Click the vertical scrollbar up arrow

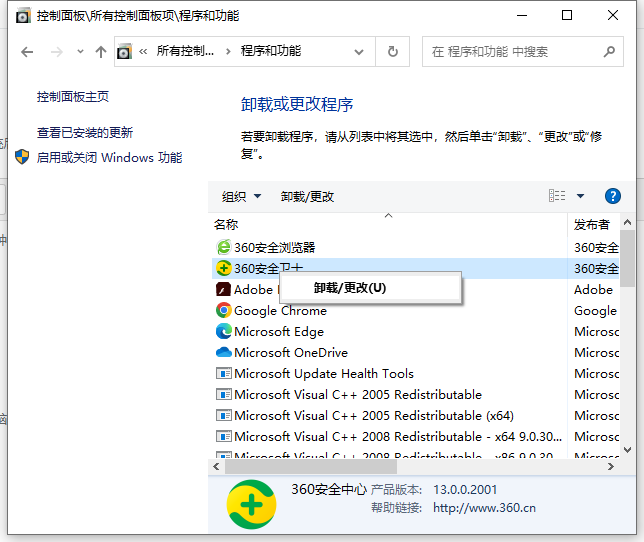click(627, 223)
